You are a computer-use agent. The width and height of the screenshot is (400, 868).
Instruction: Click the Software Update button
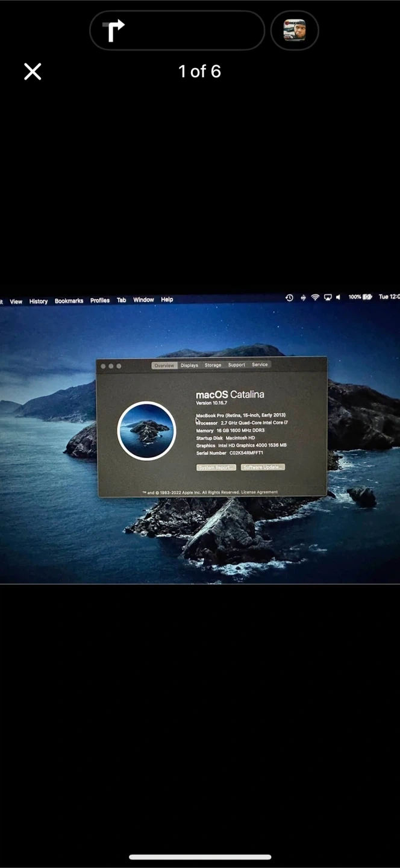click(263, 467)
